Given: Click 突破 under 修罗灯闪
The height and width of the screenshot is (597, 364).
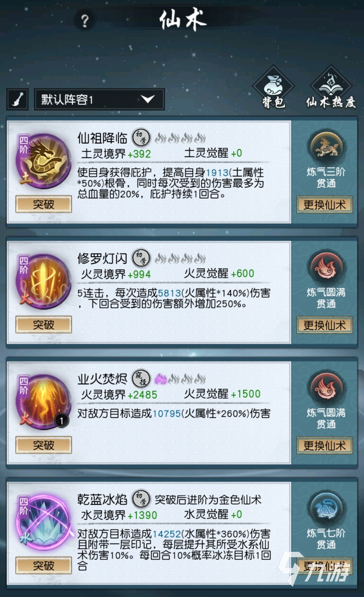Looking at the screenshot, I should (43, 325).
